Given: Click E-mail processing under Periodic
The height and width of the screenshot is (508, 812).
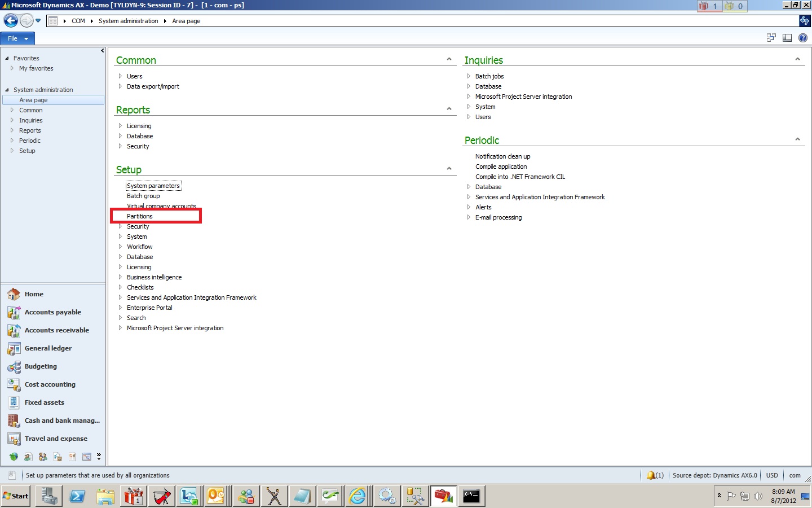Looking at the screenshot, I should [498, 217].
